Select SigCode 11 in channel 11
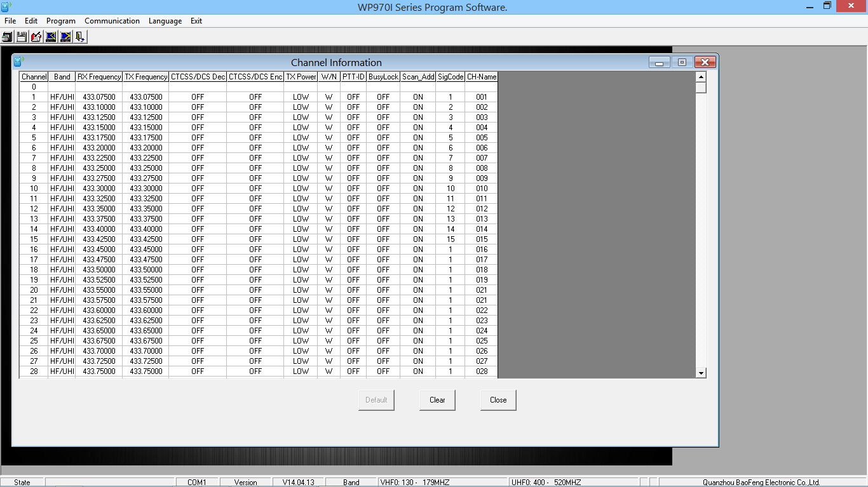The height and width of the screenshot is (487, 868). 451,199
